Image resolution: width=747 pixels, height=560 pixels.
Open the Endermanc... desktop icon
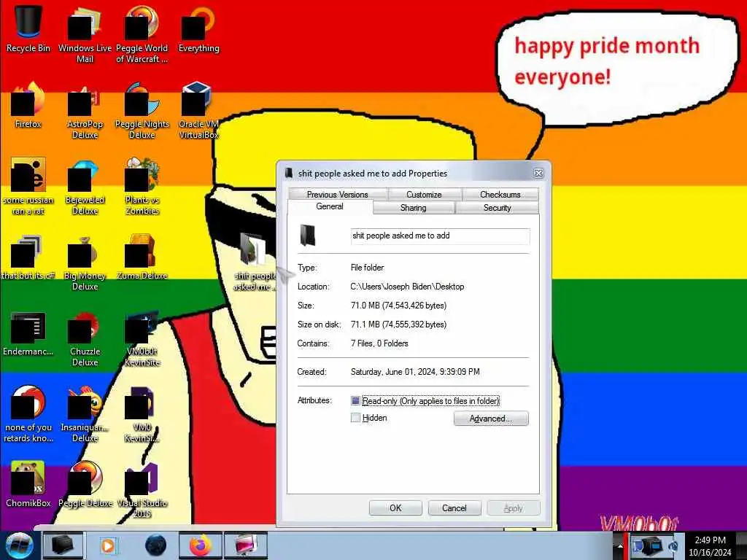pos(28,333)
